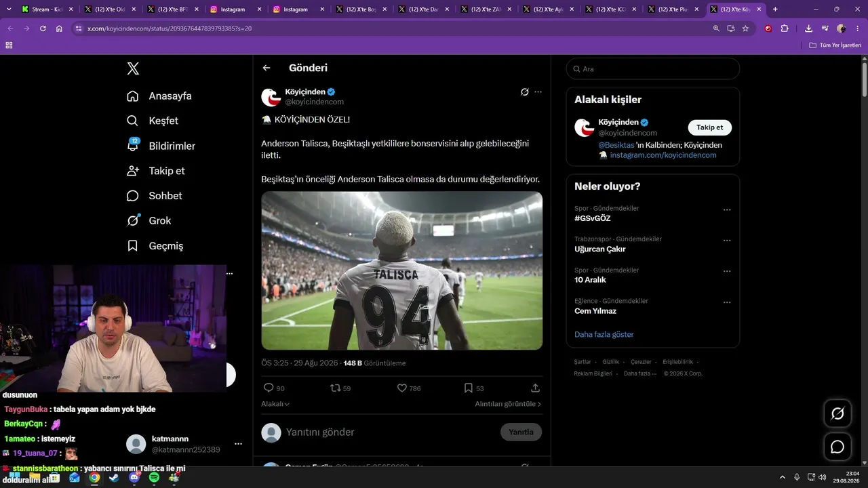The width and height of the screenshot is (868, 488).
Task: Click the share icon under the post
Action: coord(535,388)
